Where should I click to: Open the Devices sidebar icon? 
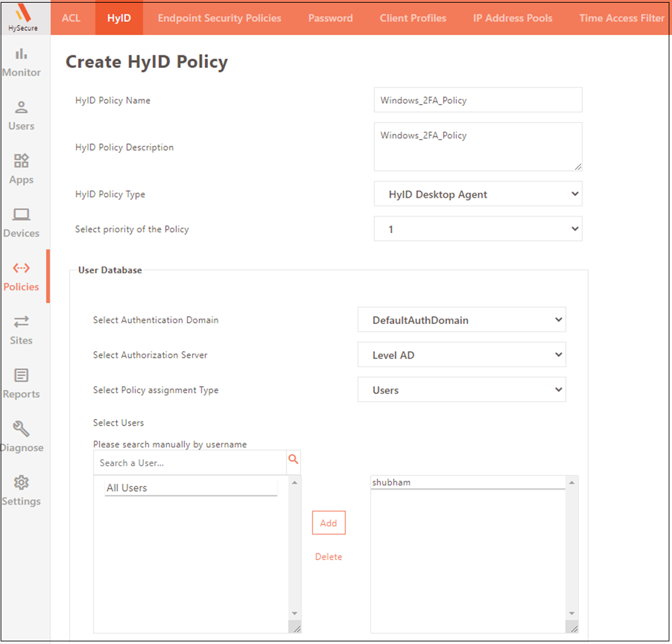pyautogui.click(x=21, y=214)
